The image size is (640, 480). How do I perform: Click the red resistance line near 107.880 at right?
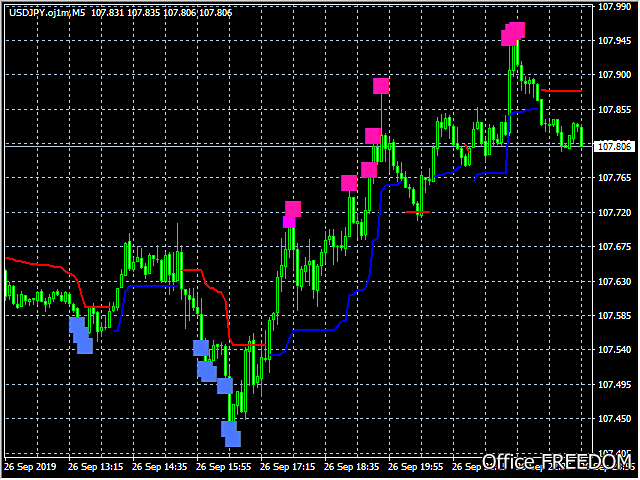click(562, 91)
